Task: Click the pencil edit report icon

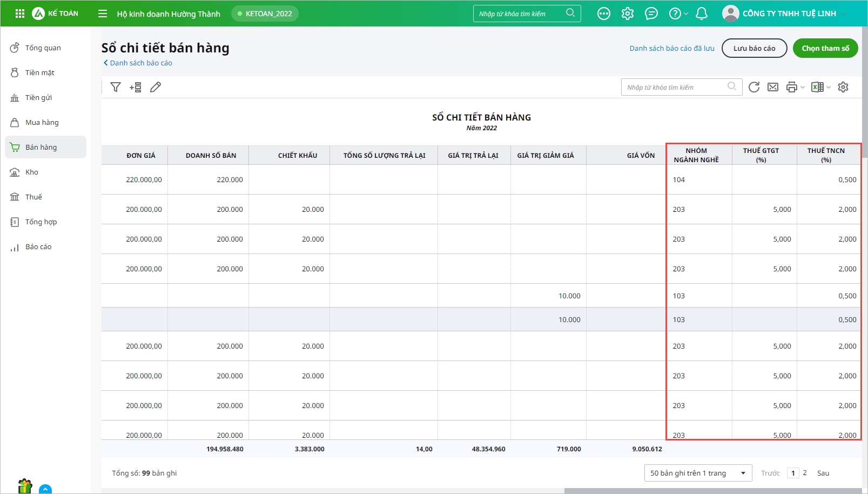Action: [156, 87]
